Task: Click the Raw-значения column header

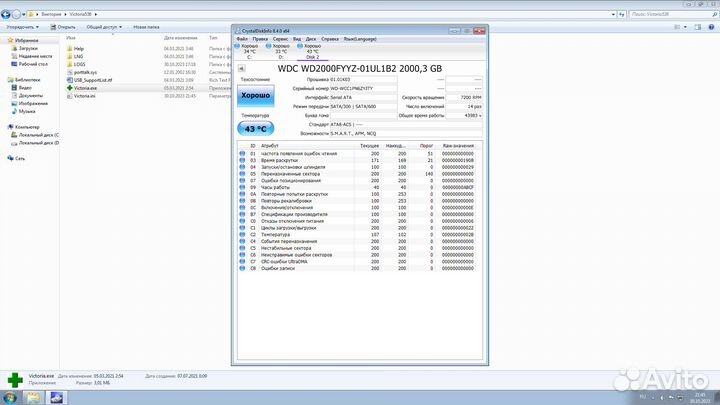Action: (x=458, y=146)
